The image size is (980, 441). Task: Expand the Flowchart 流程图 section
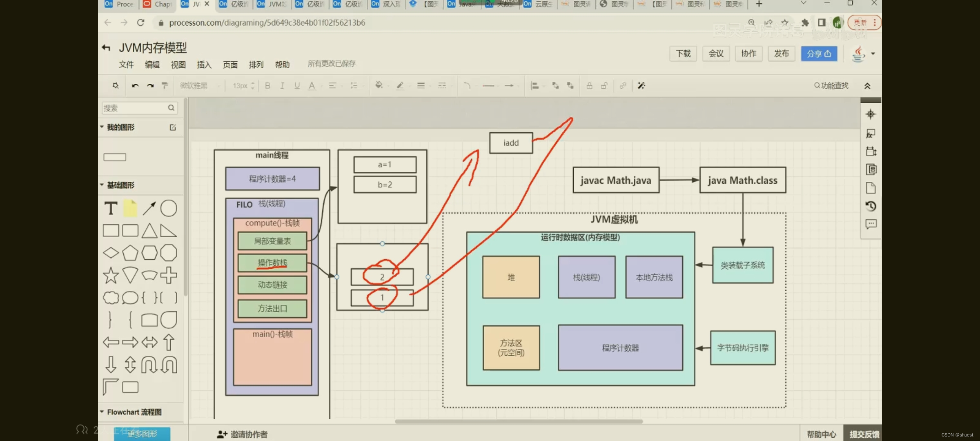(102, 412)
